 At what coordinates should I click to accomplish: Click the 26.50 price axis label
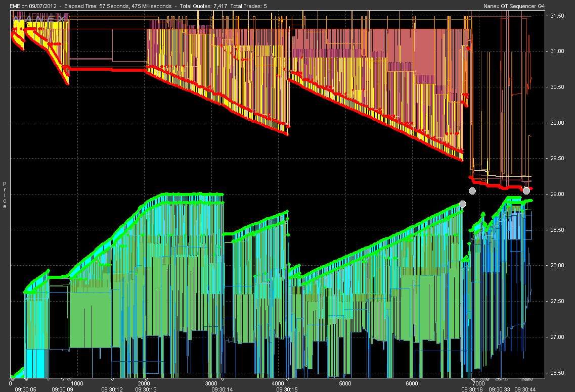557,373
